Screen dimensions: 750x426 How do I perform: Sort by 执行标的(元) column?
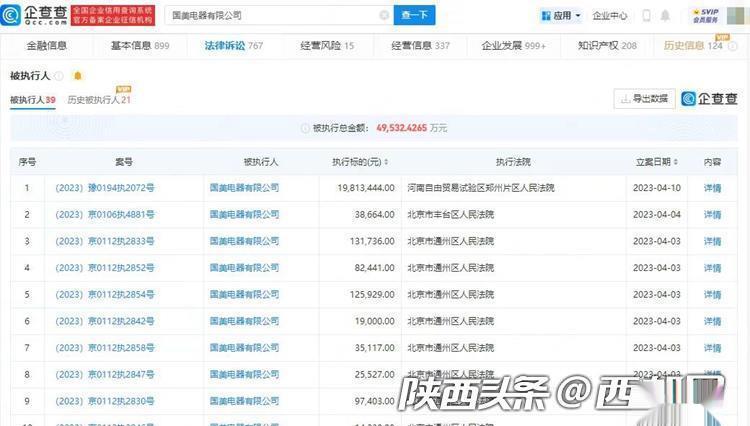(x=360, y=162)
